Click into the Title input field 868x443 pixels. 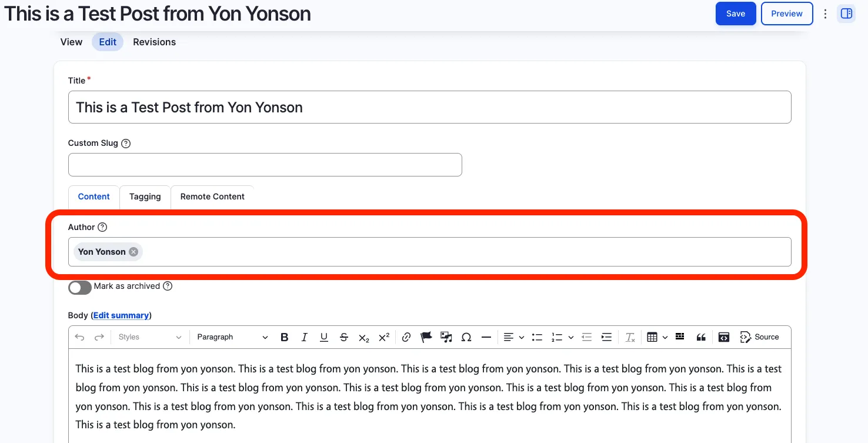click(430, 107)
